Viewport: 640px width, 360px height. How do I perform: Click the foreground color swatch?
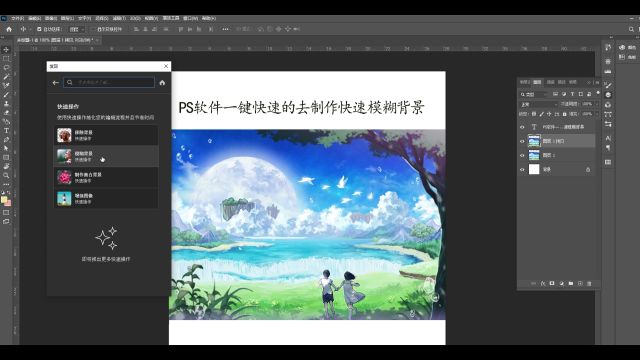pyautogui.click(x=4, y=200)
